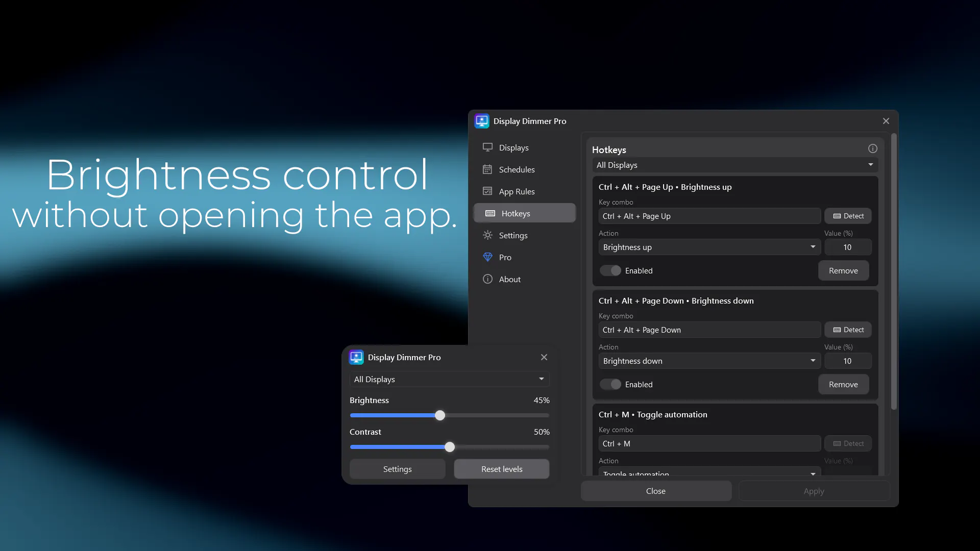Detect key combo for Ctrl + Alt + Page Up

[x=848, y=216]
